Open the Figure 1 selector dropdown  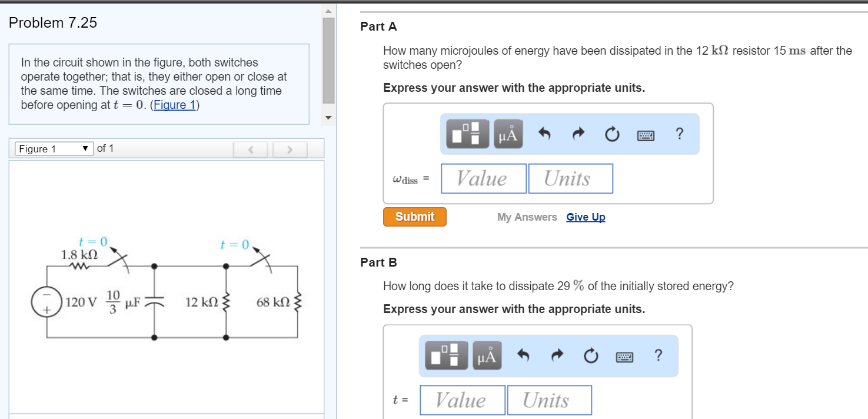54,149
